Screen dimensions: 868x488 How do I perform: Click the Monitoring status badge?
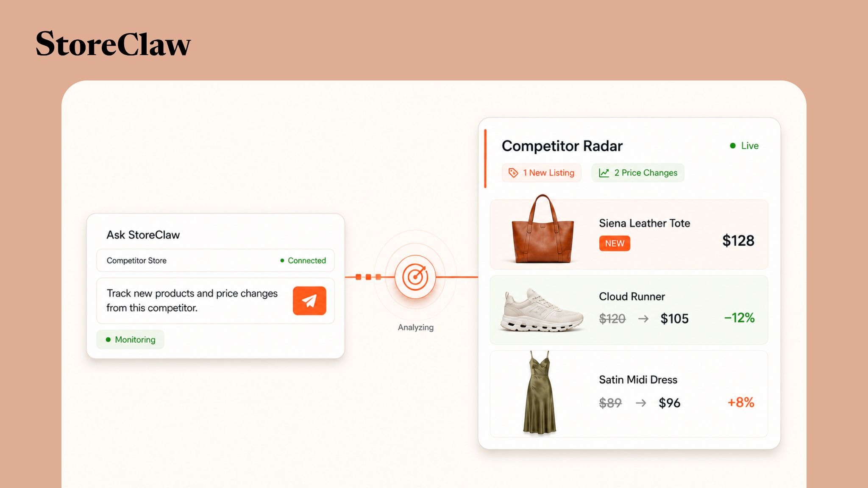(130, 340)
